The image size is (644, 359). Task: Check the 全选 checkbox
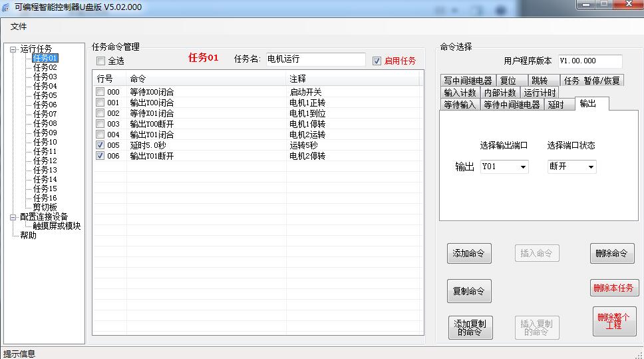click(101, 61)
